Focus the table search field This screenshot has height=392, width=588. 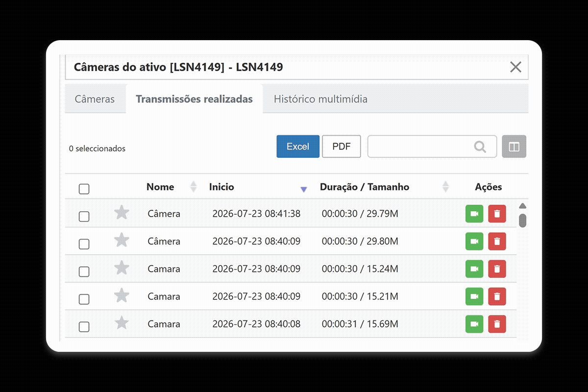pos(432,147)
